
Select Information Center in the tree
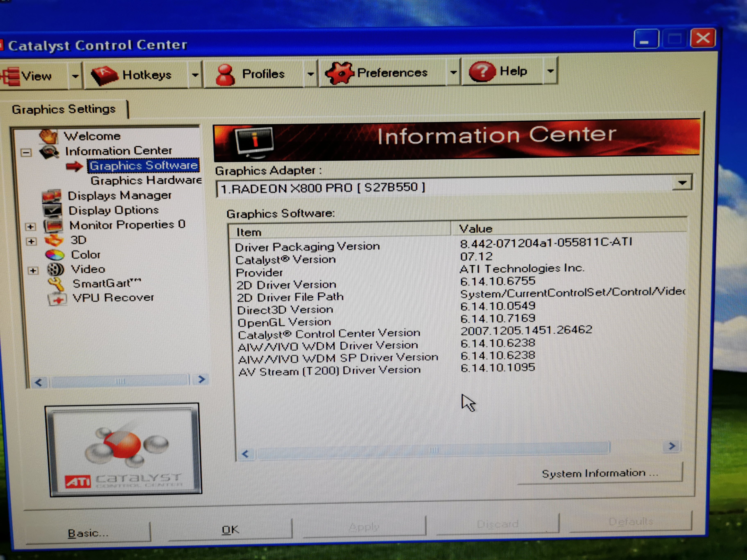coord(119,151)
